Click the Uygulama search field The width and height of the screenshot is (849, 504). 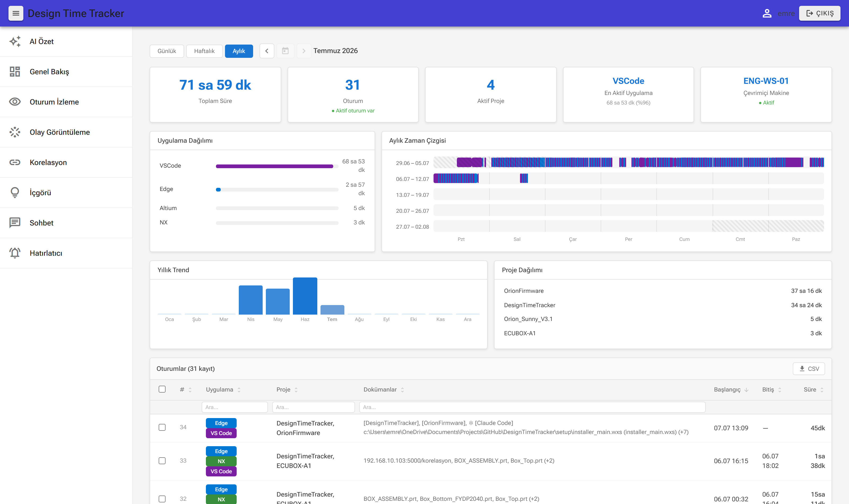point(235,407)
